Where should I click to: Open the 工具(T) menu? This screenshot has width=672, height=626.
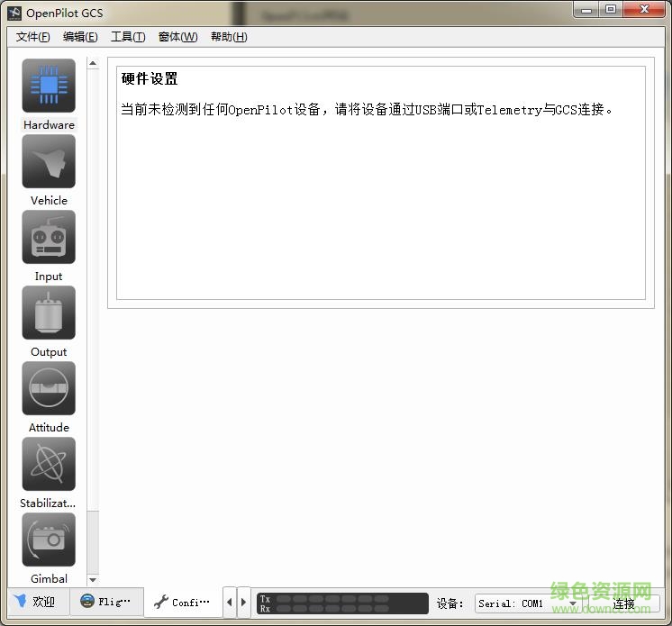click(128, 37)
